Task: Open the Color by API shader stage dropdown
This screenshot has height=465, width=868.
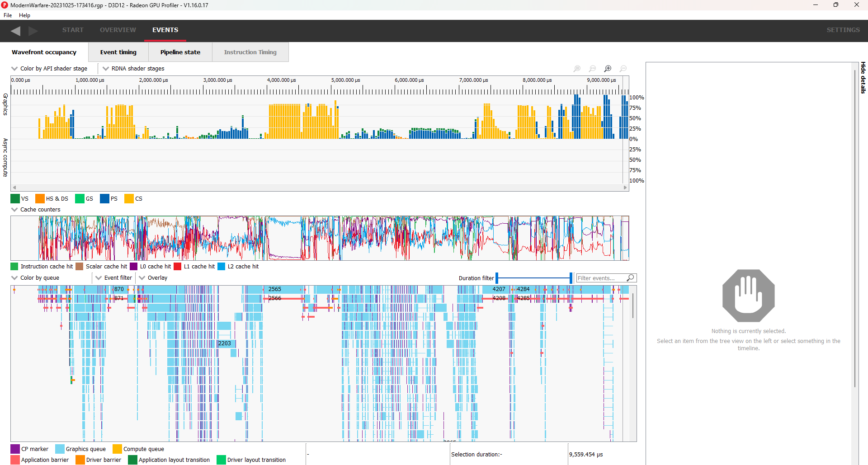Action: [49, 69]
